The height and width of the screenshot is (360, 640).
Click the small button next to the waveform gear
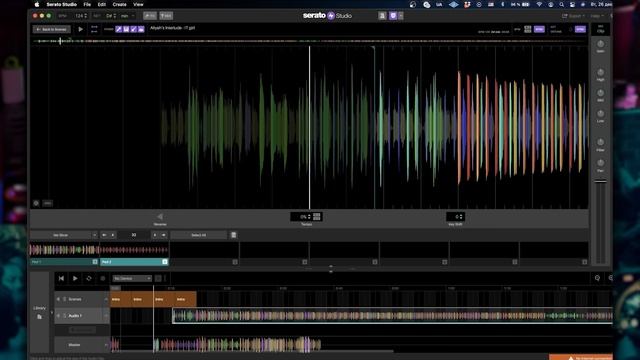48,203
